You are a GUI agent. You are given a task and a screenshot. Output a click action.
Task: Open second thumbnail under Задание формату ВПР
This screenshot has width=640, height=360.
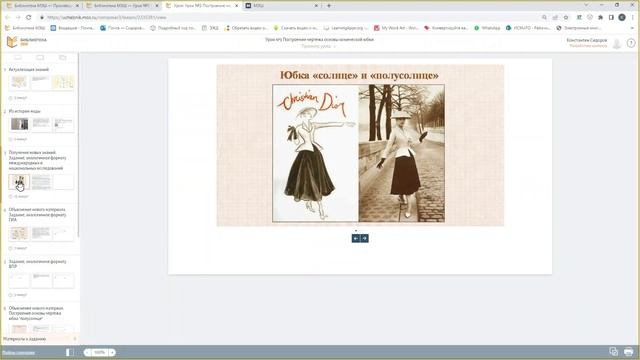click(x=41, y=280)
